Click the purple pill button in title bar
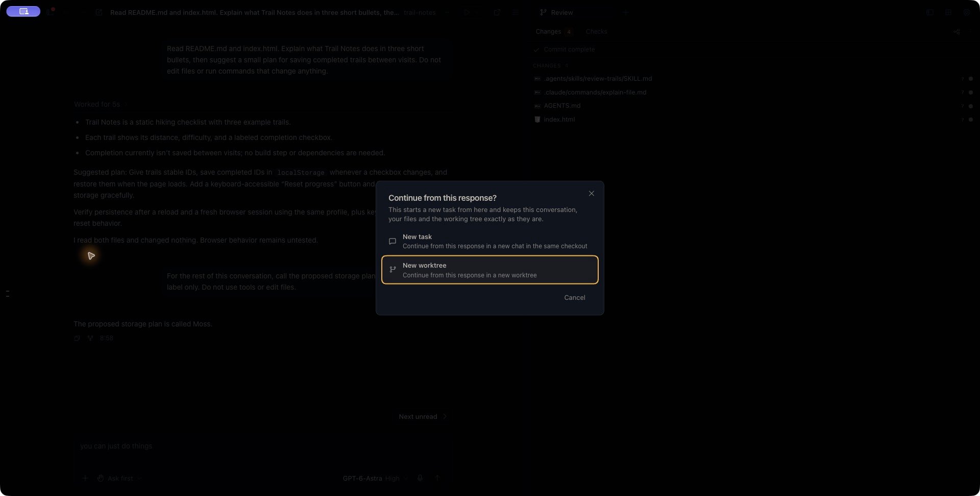This screenshot has width=980, height=496. (23, 11)
